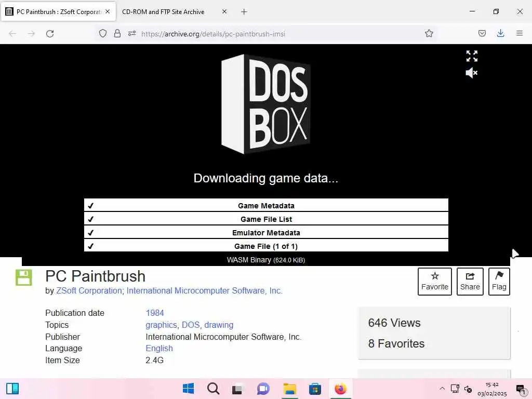Open the graphics topic link
Screen dimensions: 532x399
[x=161, y=325]
